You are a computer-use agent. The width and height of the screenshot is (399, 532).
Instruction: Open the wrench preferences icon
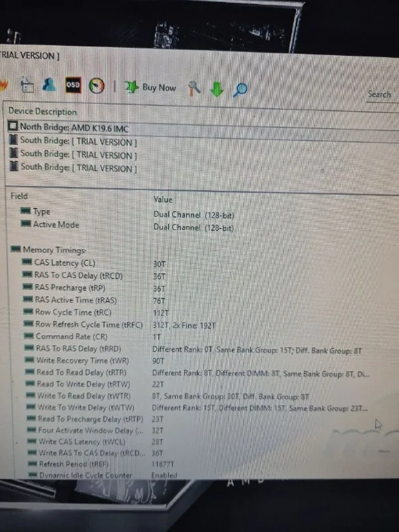click(x=194, y=88)
